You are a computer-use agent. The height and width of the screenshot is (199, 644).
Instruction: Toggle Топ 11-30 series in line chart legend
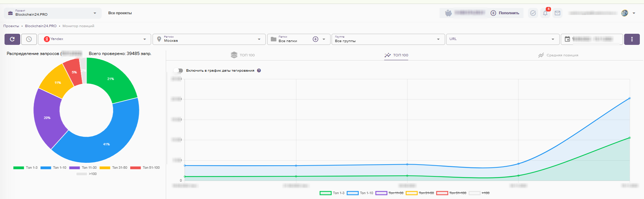[389, 193]
